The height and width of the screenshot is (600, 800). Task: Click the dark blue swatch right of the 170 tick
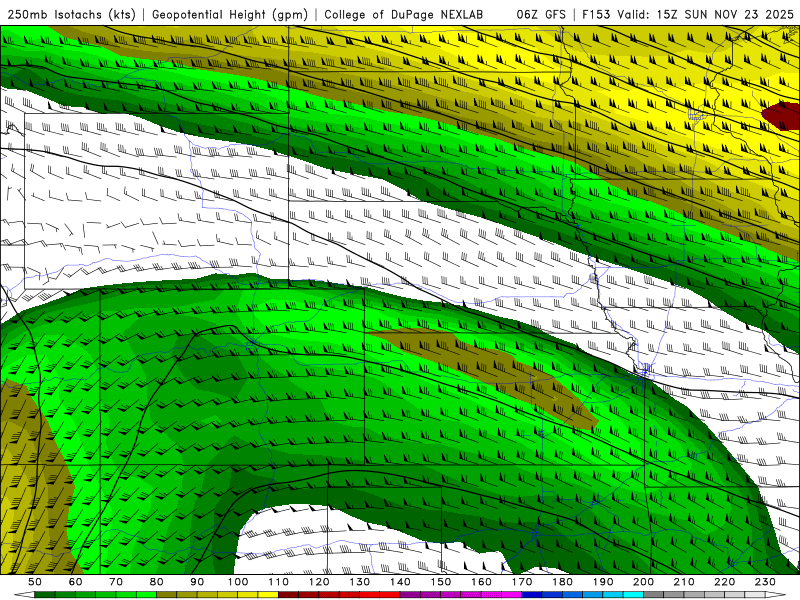coord(532,595)
